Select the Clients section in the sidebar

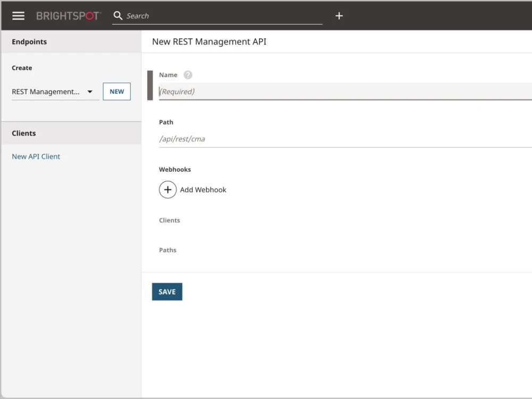pos(23,133)
